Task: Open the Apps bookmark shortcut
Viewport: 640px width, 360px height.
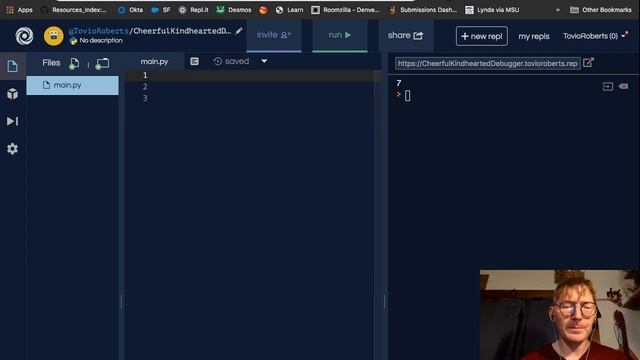Action: pyautogui.click(x=19, y=10)
